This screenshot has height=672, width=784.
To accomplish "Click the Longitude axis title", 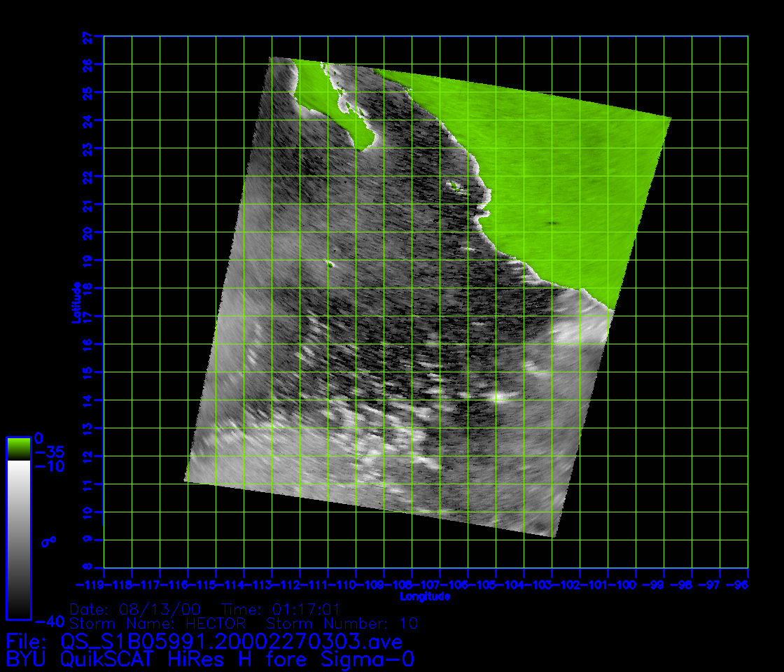I will tap(425, 596).
